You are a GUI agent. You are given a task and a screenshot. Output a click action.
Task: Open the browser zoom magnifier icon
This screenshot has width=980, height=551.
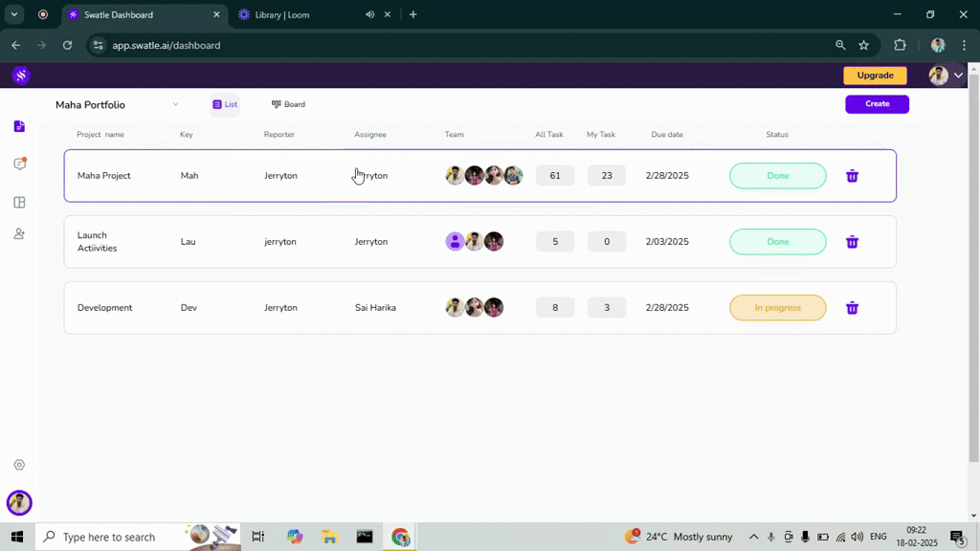pyautogui.click(x=840, y=45)
